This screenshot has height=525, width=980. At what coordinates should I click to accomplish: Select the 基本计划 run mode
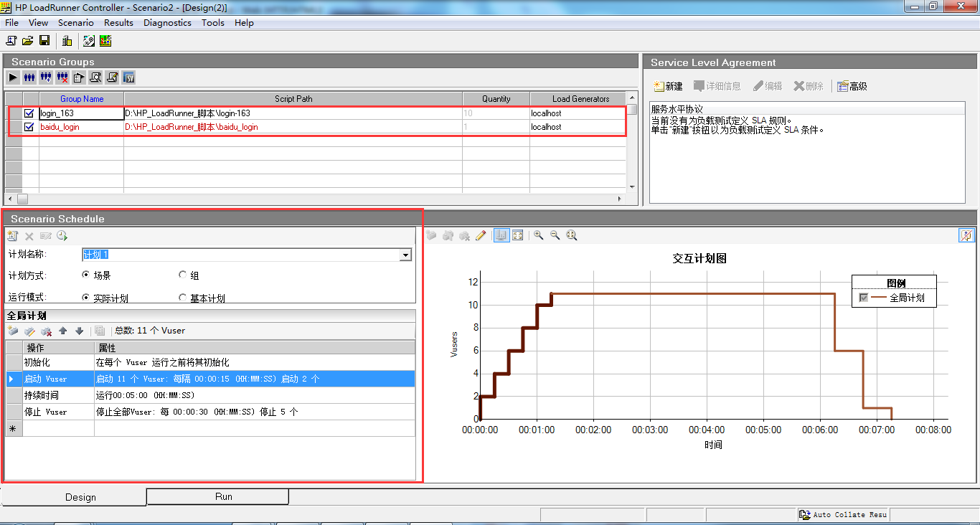point(182,298)
